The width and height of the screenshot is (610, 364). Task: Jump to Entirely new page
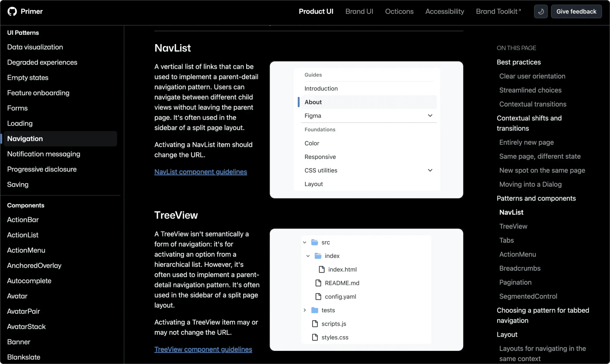526,143
